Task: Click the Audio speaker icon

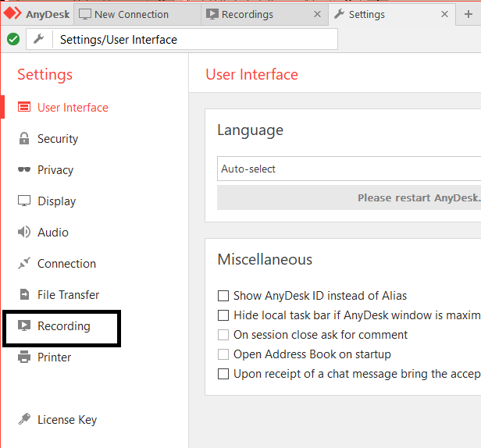Action: tap(24, 233)
